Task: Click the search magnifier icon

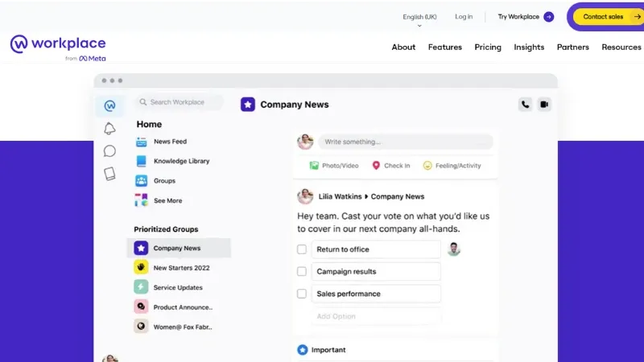Action: [x=143, y=102]
